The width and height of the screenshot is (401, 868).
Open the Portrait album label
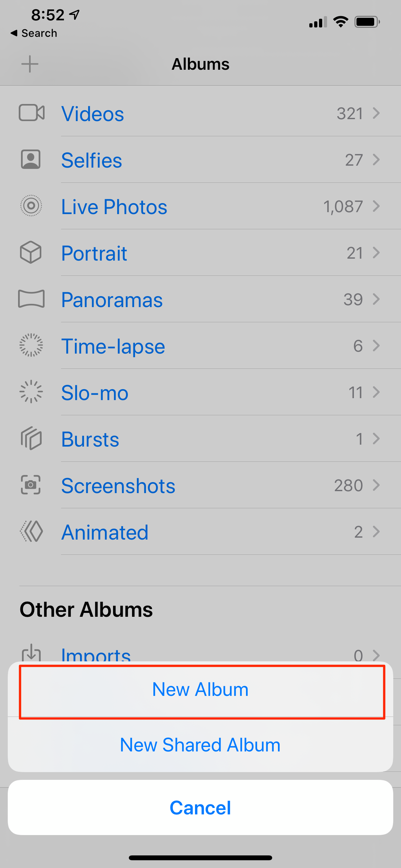tap(94, 253)
